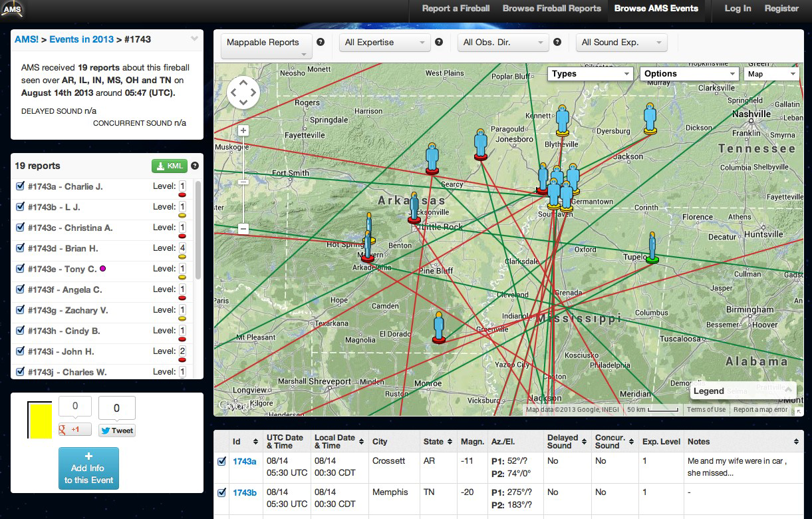The image size is (812, 519).
Task: Zoom out the map with minus button
Action: (243, 229)
